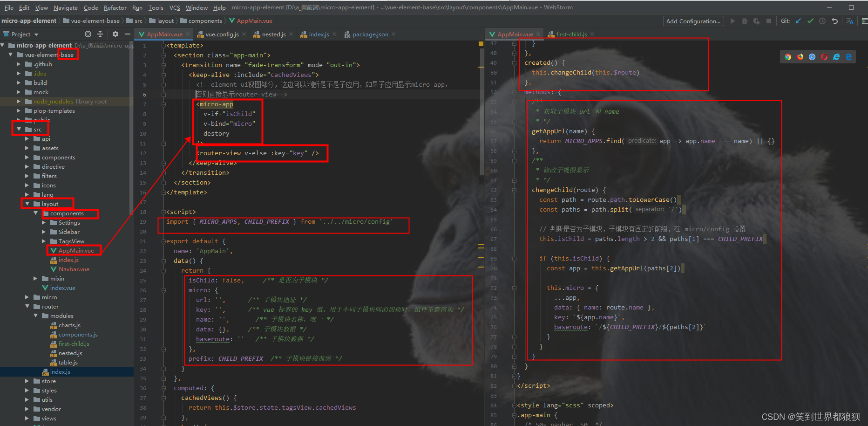Select AppMain.vue in project tree
Viewport: 868px width, 426px height.
76,250
